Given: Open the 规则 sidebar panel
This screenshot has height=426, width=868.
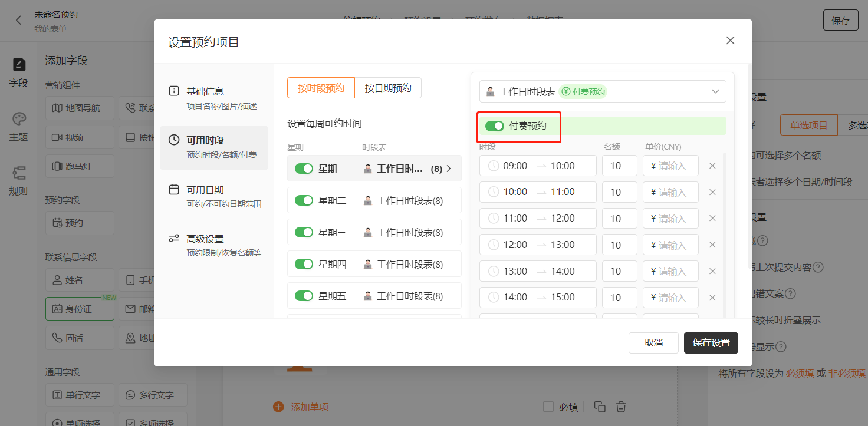Looking at the screenshot, I should [x=19, y=181].
